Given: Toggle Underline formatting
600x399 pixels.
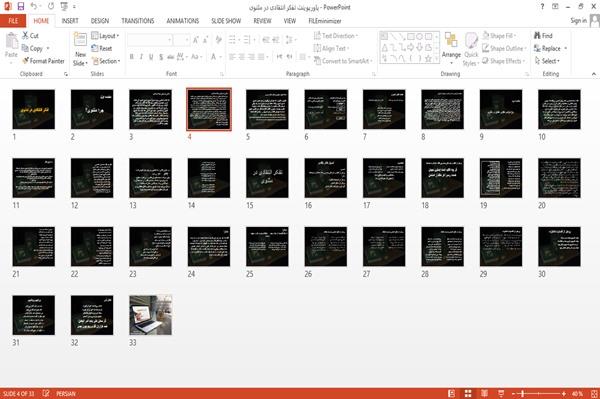Looking at the screenshot, I should coord(151,57).
